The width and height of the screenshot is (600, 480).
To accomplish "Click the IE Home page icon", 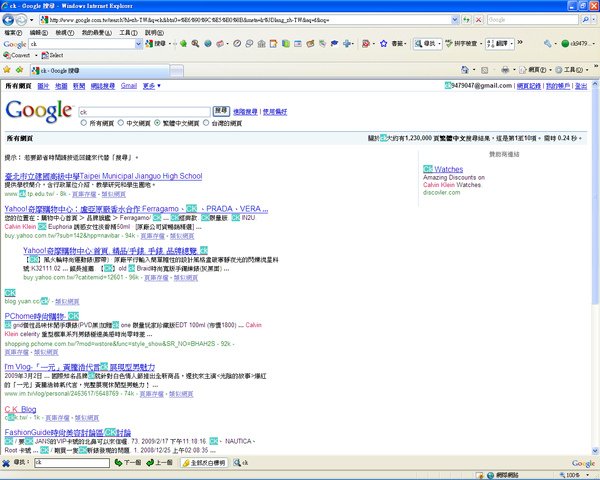I will pos(465,70).
